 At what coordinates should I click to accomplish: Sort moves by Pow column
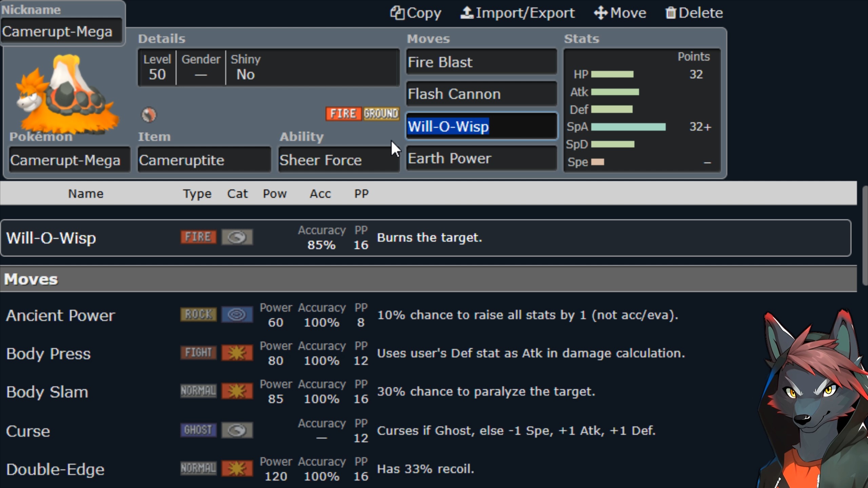[x=275, y=194]
